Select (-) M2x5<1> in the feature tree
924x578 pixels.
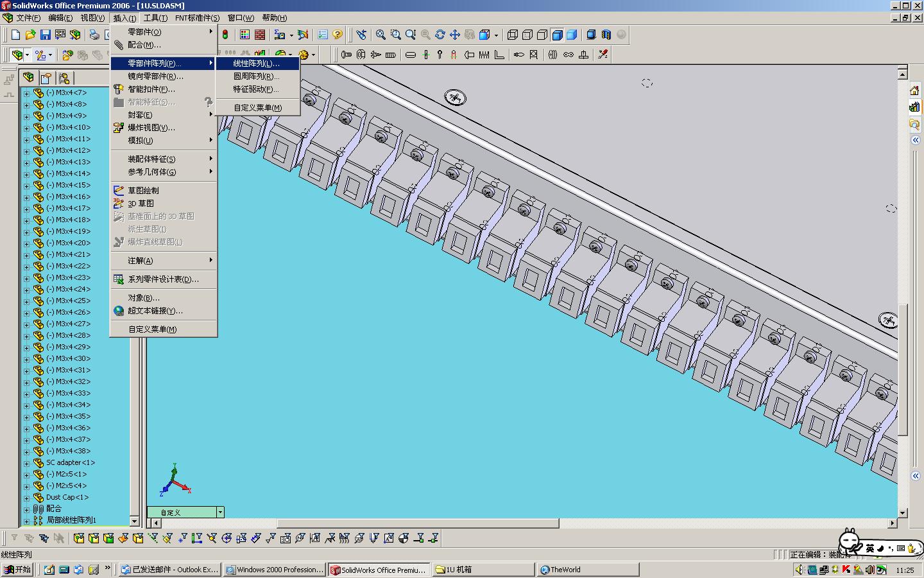(x=66, y=474)
